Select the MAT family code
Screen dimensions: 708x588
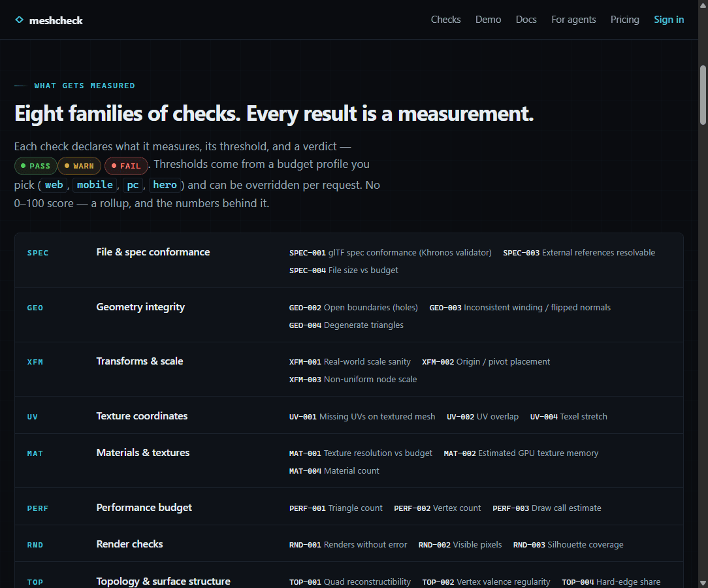click(x=35, y=453)
